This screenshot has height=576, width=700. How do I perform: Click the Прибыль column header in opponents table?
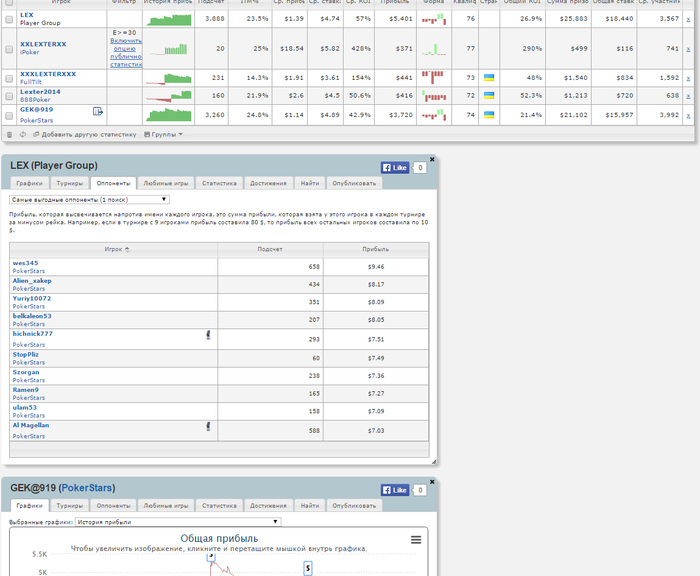[375, 250]
